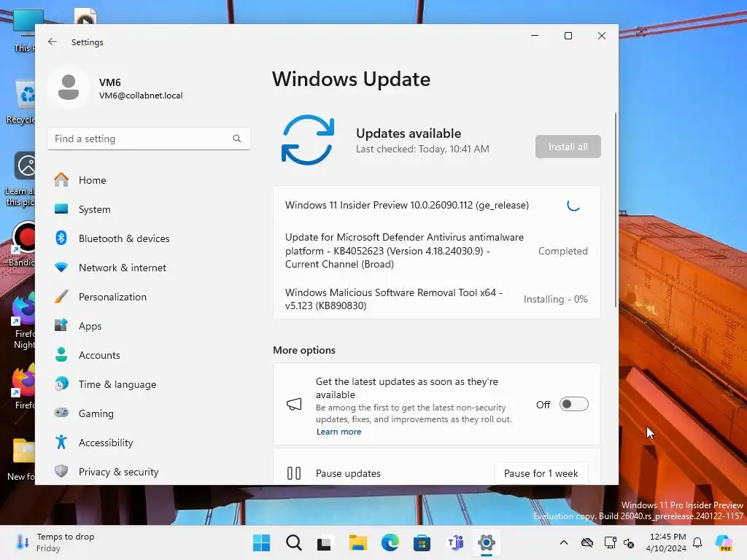Click the Completed status text
747x560 pixels.
pos(562,251)
